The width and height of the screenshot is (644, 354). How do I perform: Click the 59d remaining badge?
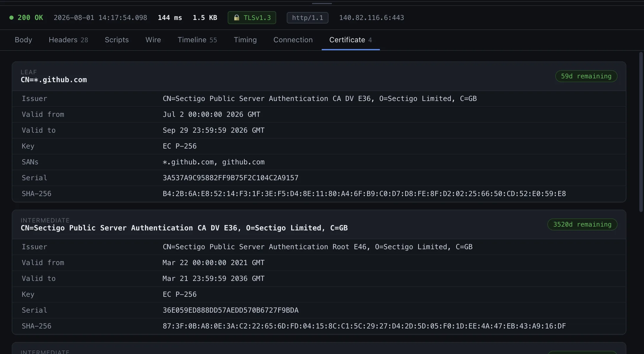click(586, 76)
